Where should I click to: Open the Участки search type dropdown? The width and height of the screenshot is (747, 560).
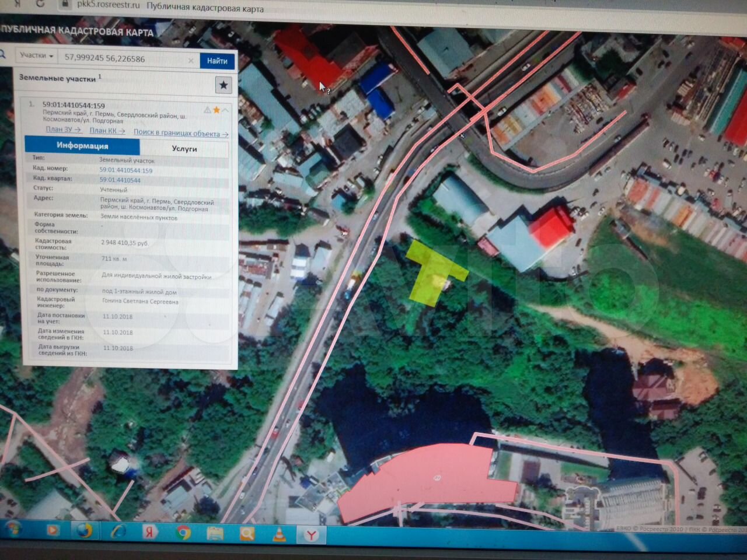coord(36,56)
